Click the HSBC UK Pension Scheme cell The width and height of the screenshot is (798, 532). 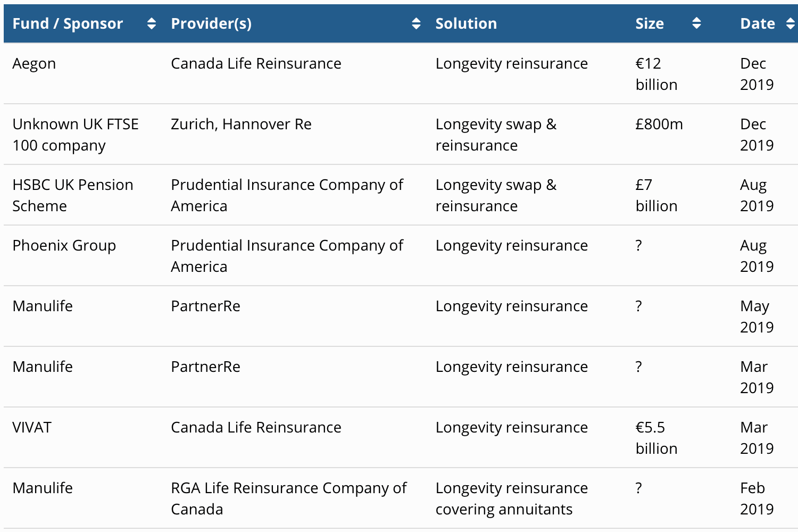73,195
